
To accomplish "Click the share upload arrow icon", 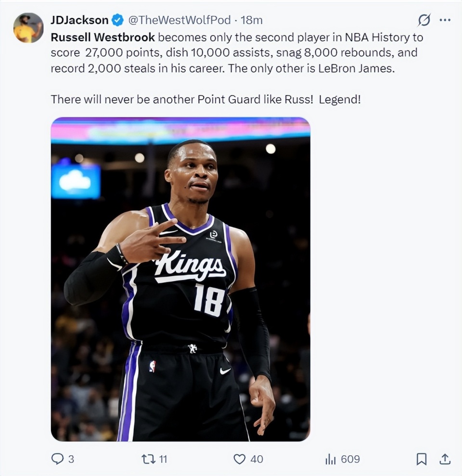I will 445,459.
